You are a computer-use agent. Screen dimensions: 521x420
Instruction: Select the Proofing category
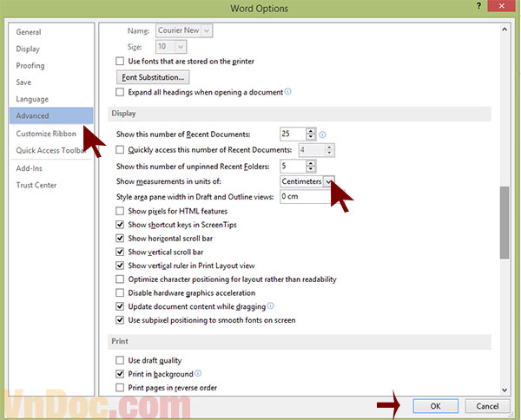pyautogui.click(x=30, y=65)
